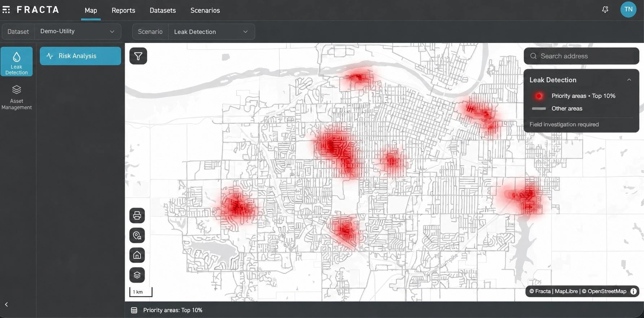Viewport: 644px width, 318px height.
Task: Click the location search map tool
Action: click(x=137, y=235)
